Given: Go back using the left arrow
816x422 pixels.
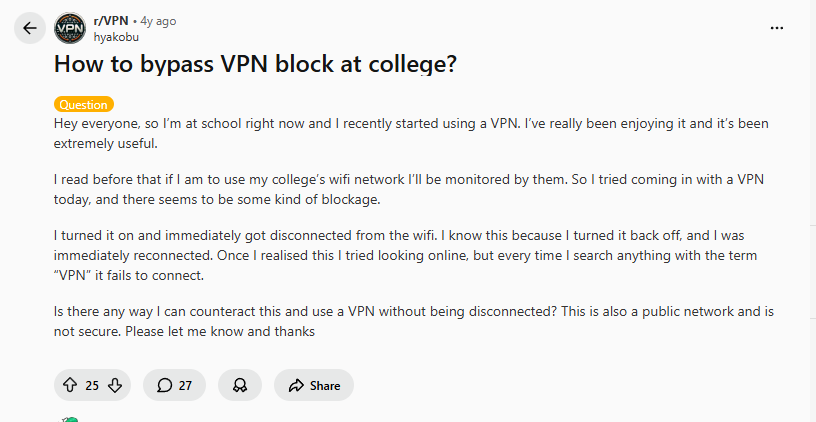Looking at the screenshot, I should point(29,28).
